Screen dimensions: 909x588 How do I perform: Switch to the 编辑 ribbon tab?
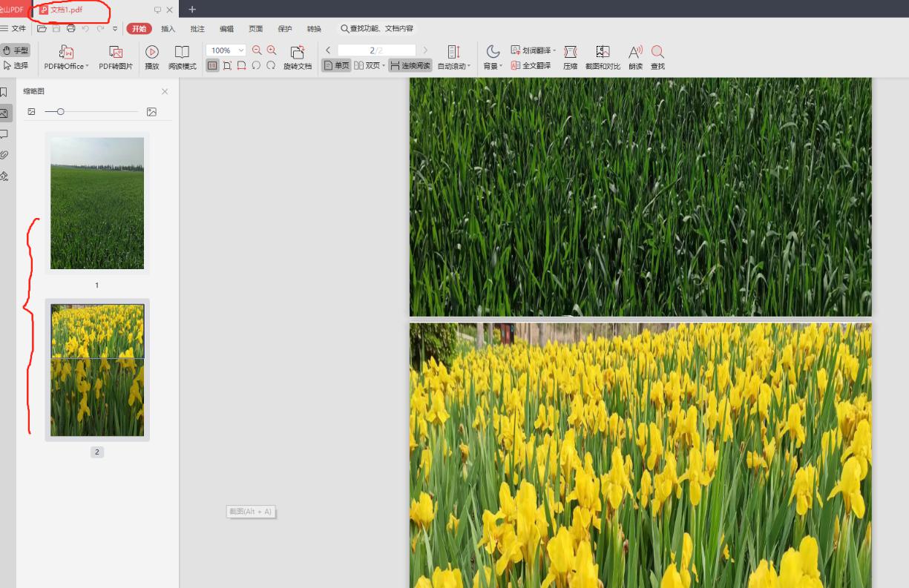pyautogui.click(x=226, y=29)
